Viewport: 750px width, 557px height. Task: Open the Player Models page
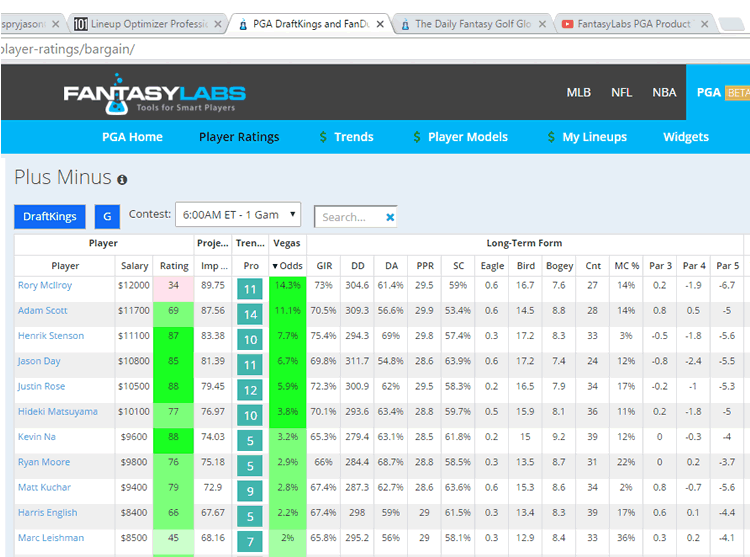(x=467, y=137)
